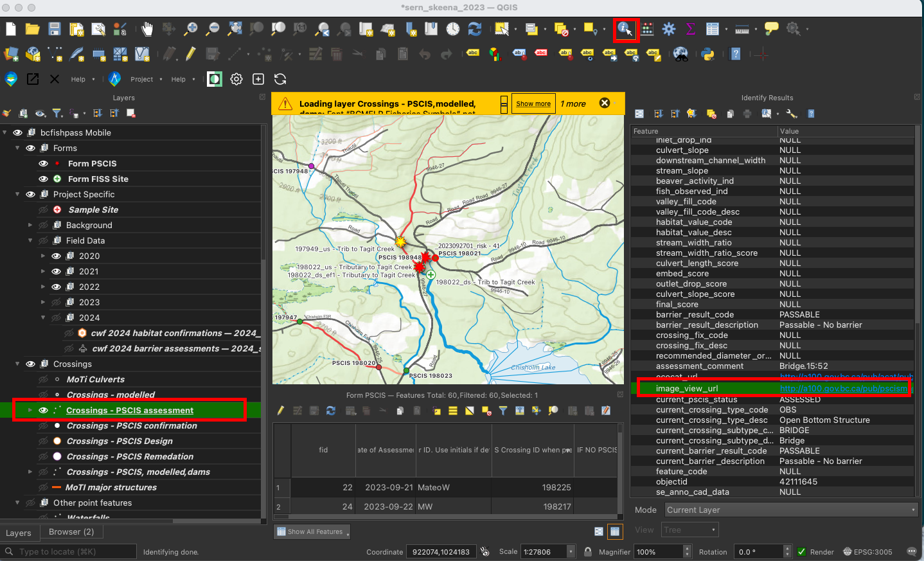Hide the Form PSCIS layer
Viewport: 924px width, 561px height.
pyautogui.click(x=43, y=163)
